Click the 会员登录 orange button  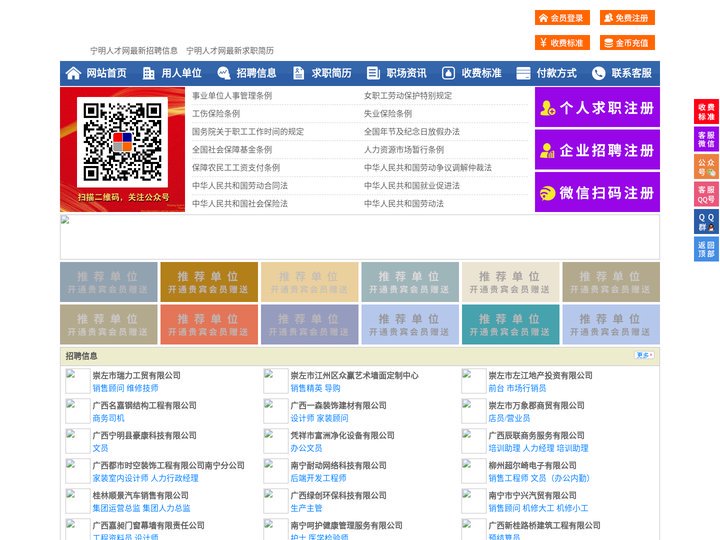coord(562,18)
